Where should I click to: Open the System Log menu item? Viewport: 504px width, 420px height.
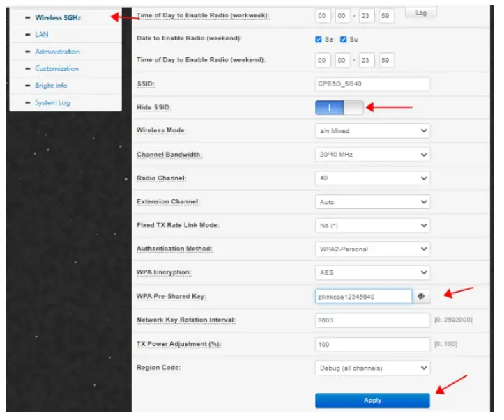pos(52,103)
